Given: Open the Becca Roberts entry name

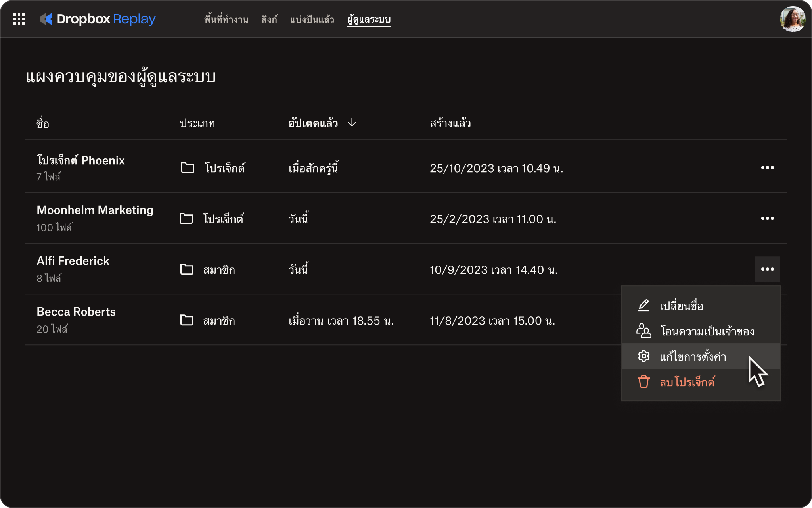Looking at the screenshot, I should (76, 312).
